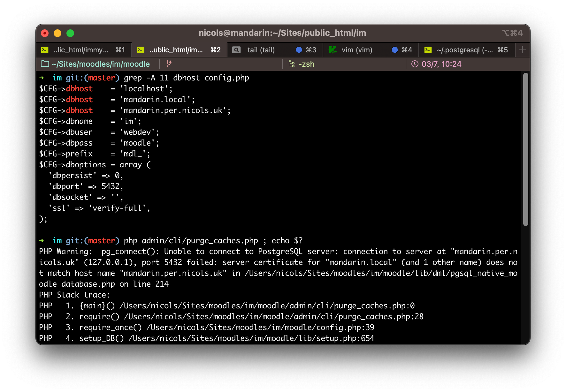This screenshot has height=392, width=566.
Task: Click the blue activity dot on tail tab
Action: (299, 50)
